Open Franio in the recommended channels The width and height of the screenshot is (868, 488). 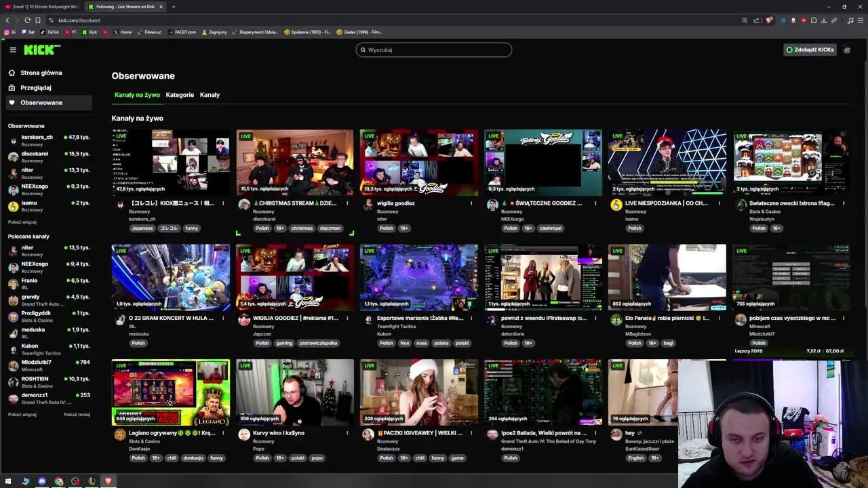49,283
